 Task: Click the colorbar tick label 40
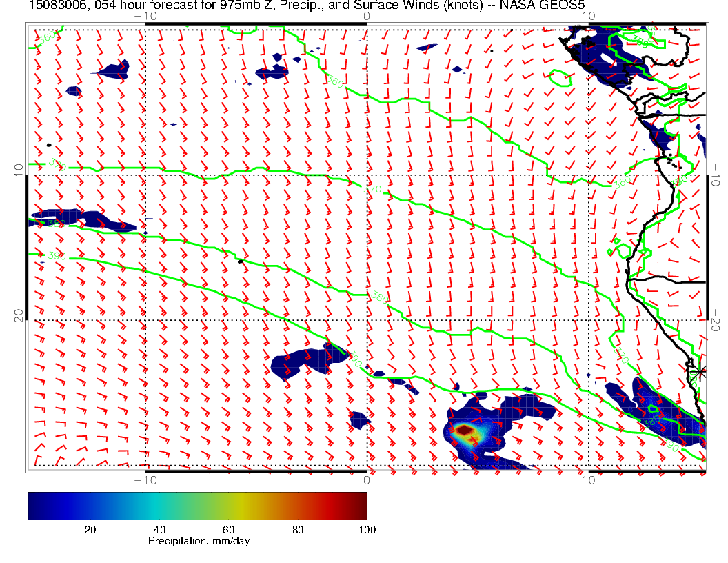(x=159, y=529)
